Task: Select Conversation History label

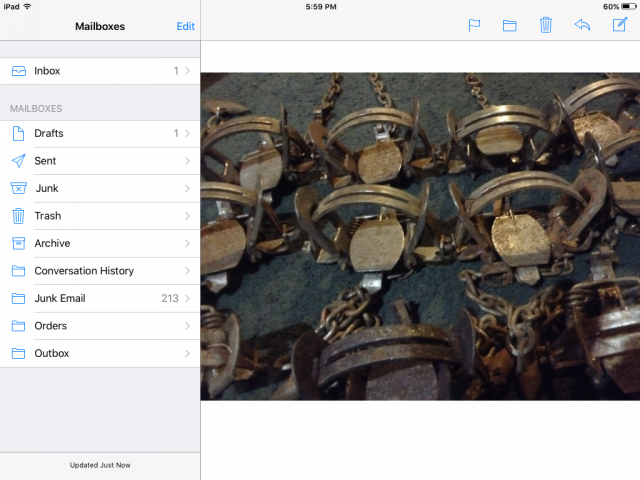Action: click(x=84, y=271)
